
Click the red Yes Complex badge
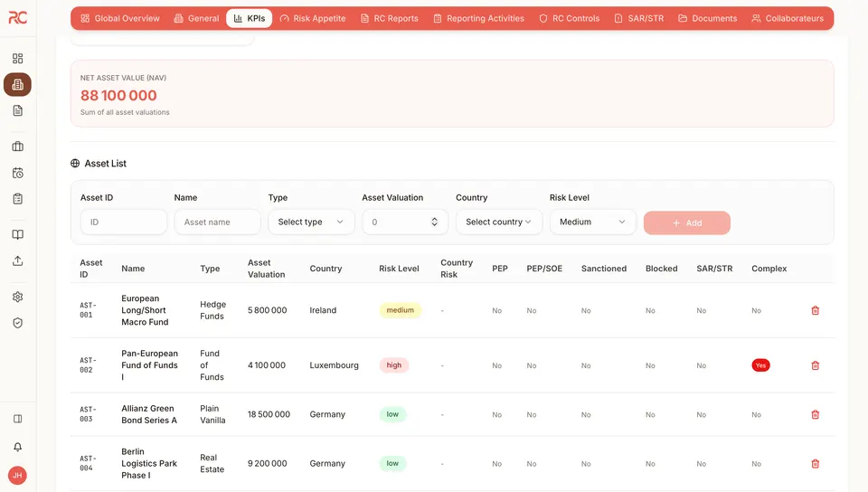[x=760, y=365]
